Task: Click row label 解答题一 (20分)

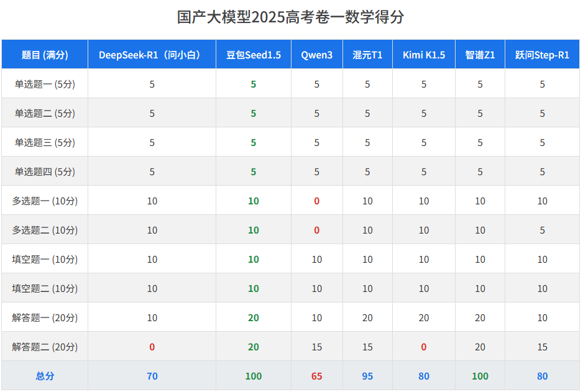Action: pyautogui.click(x=45, y=317)
